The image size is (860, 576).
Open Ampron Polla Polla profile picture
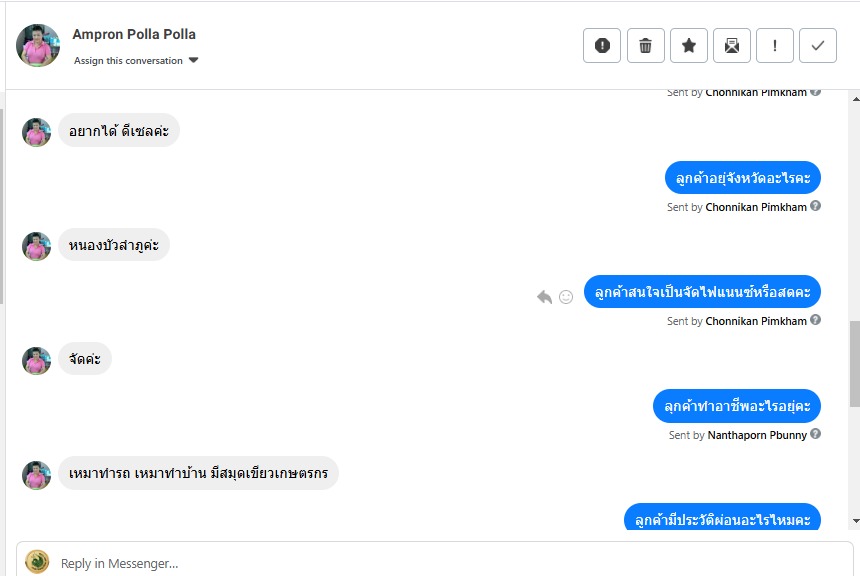pyautogui.click(x=38, y=46)
